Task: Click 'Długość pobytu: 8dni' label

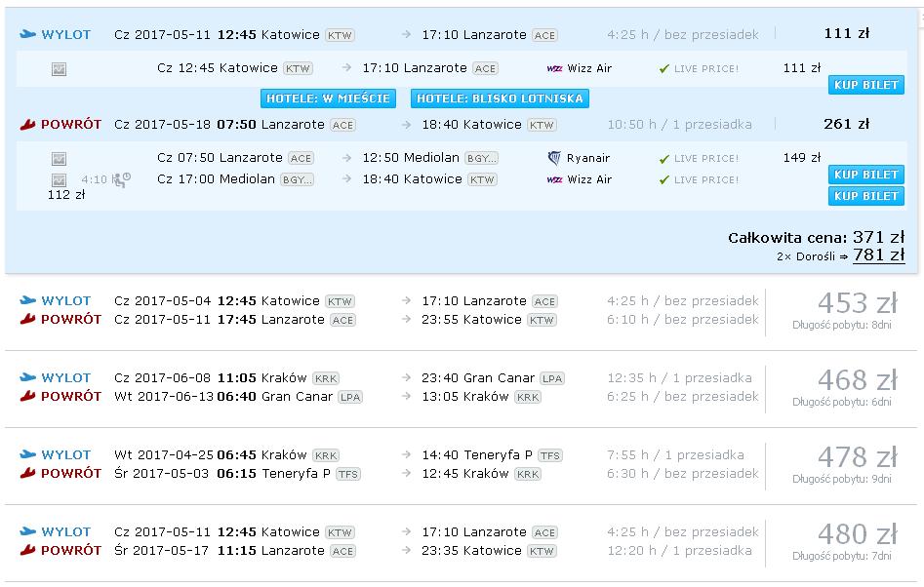Action: pyautogui.click(x=841, y=325)
